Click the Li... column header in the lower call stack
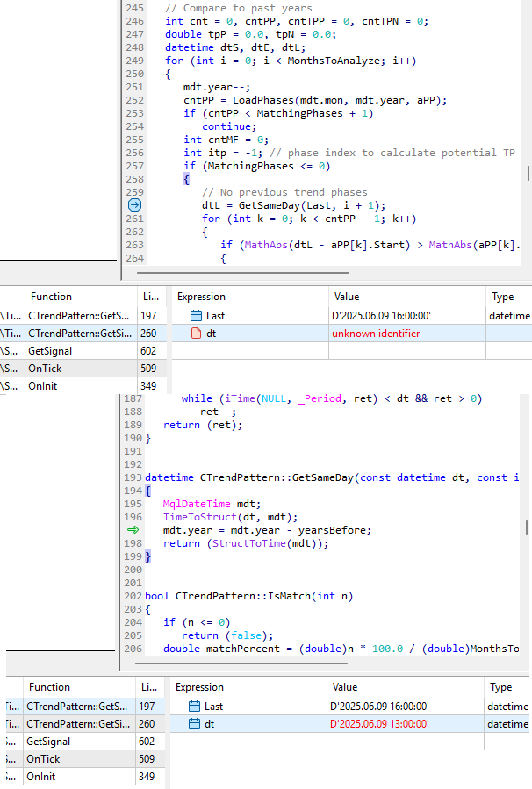 tap(149, 687)
